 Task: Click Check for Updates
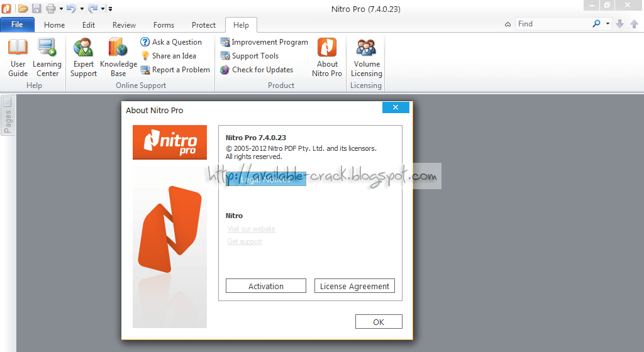257,70
